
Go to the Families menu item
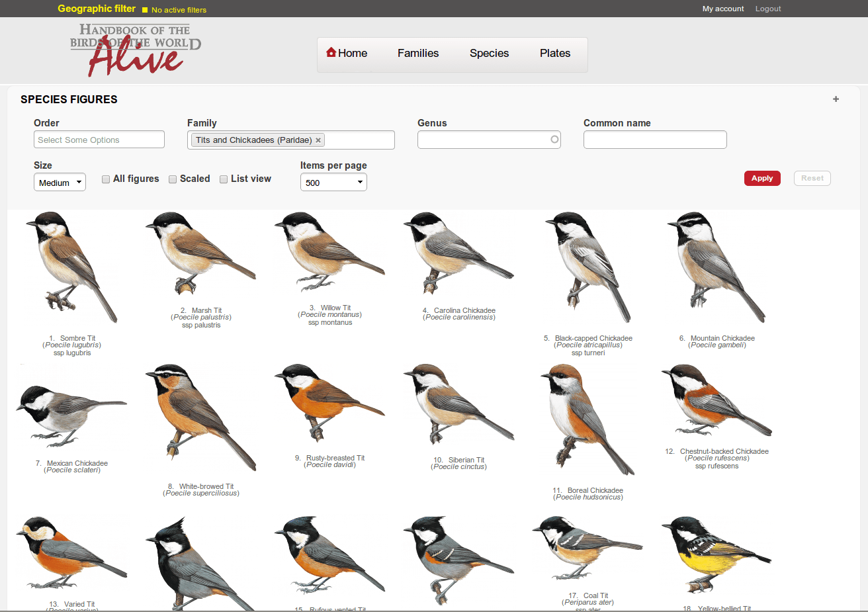click(418, 54)
